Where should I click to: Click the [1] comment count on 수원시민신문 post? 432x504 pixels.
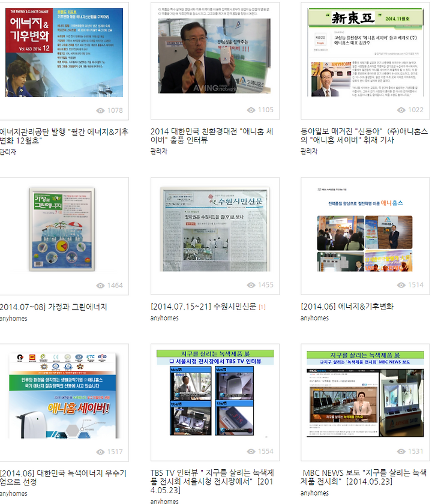coord(262,307)
